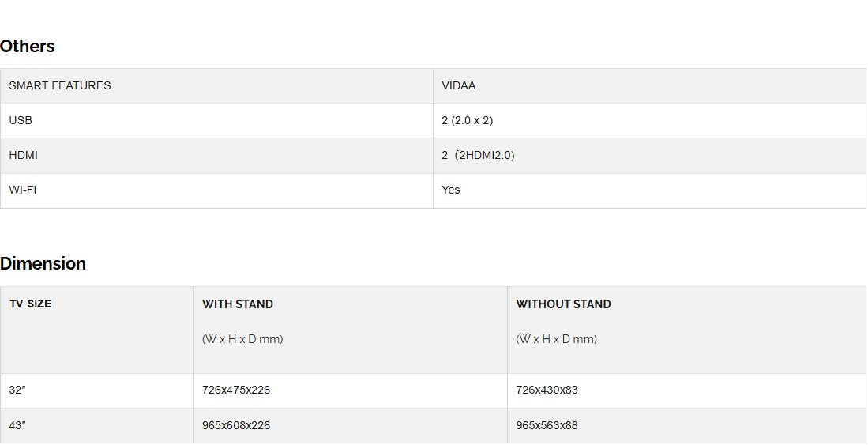868x445 pixels.
Task: Click the "Dimension" section heading
Action: click(x=43, y=264)
